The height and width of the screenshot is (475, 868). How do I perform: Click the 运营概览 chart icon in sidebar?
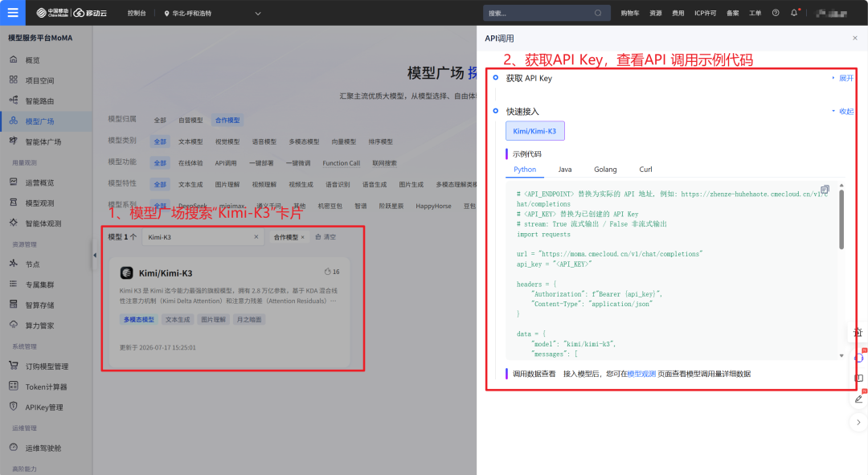point(14,182)
